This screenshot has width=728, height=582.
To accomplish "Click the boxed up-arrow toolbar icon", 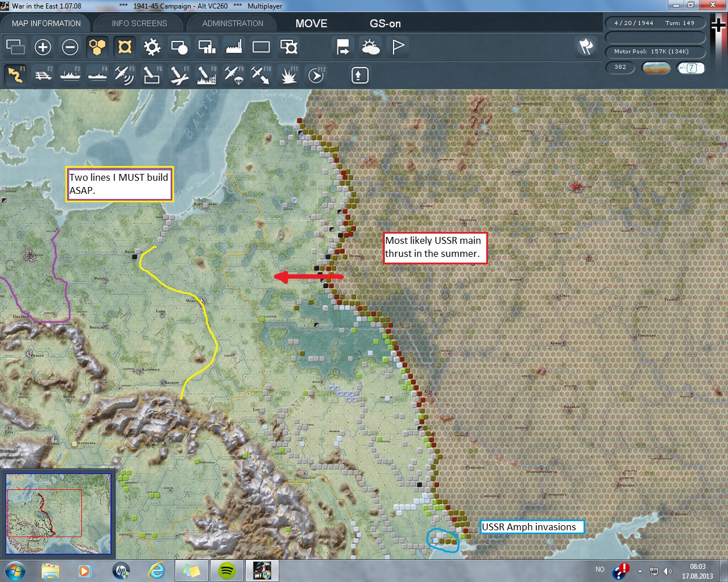I will (x=359, y=75).
